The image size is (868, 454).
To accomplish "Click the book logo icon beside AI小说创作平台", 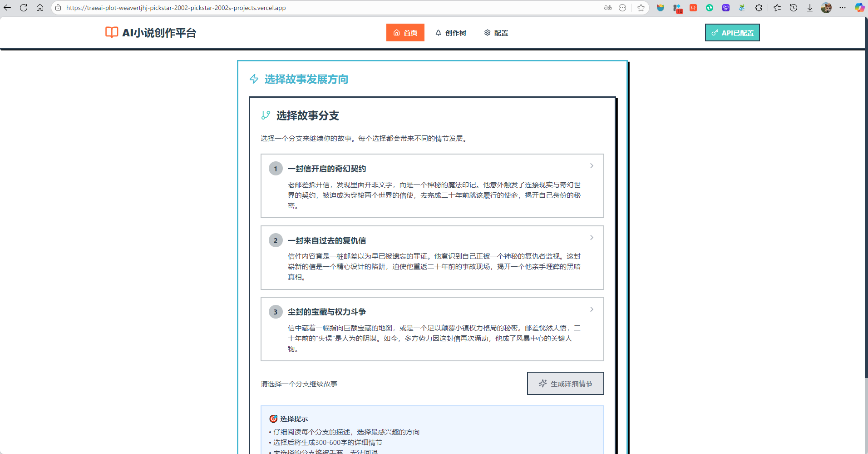I will 112,32.
